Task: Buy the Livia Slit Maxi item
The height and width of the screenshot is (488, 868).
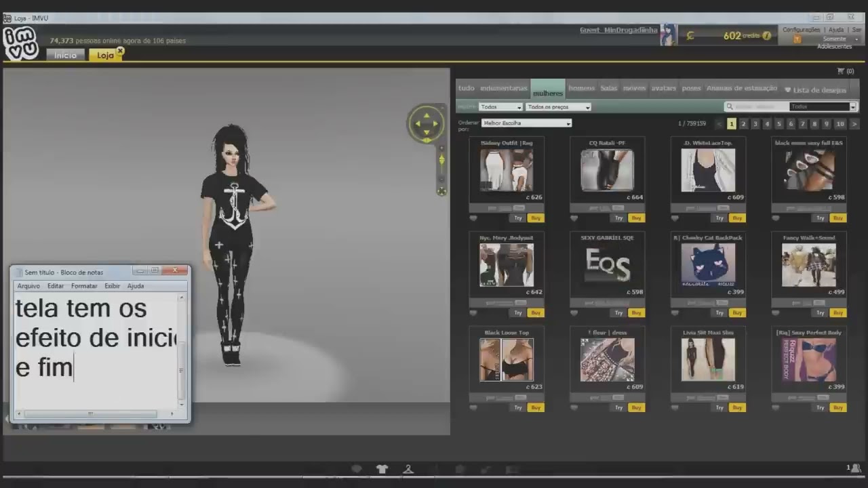Action: pos(737,408)
